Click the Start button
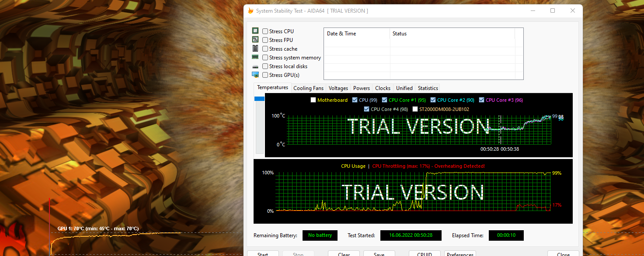 coord(263,253)
